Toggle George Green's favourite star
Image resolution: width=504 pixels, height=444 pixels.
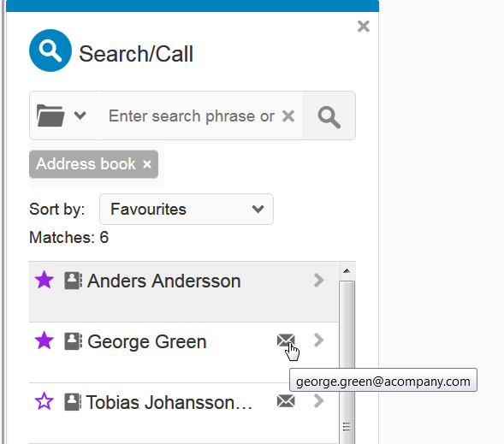[x=44, y=340]
